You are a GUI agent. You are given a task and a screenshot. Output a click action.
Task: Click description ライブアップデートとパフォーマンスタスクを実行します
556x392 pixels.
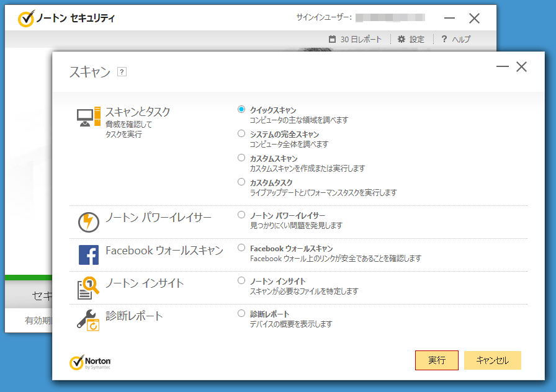point(323,192)
